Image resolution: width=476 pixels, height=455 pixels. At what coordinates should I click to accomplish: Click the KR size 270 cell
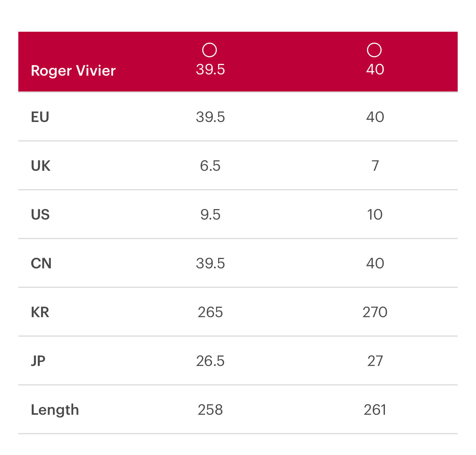click(375, 312)
